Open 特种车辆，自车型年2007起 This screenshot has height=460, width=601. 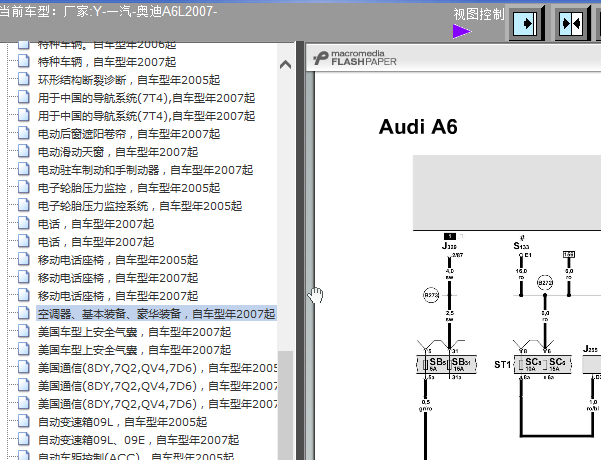point(107,62)
